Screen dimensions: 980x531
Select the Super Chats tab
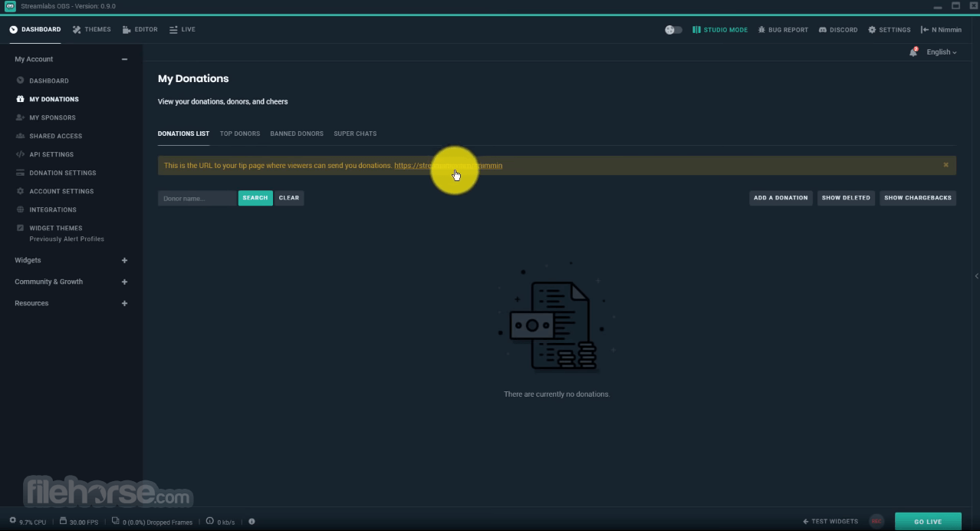pyautogui.click(x=355, y=134)
